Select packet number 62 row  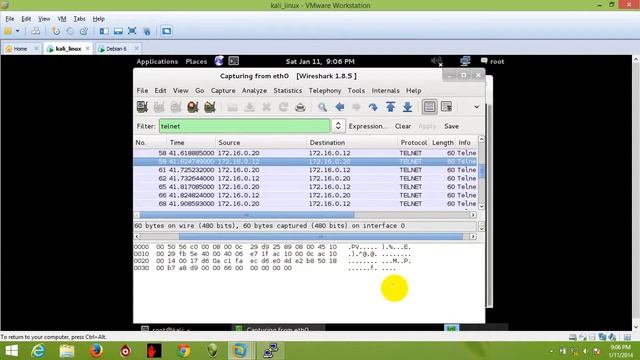tap(305, 178)
